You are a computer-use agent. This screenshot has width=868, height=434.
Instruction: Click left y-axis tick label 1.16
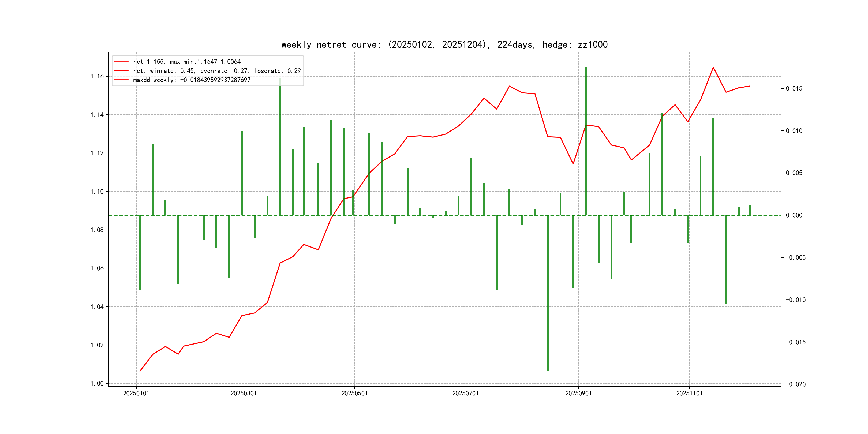pyautogui.click(x=97, y=77)
